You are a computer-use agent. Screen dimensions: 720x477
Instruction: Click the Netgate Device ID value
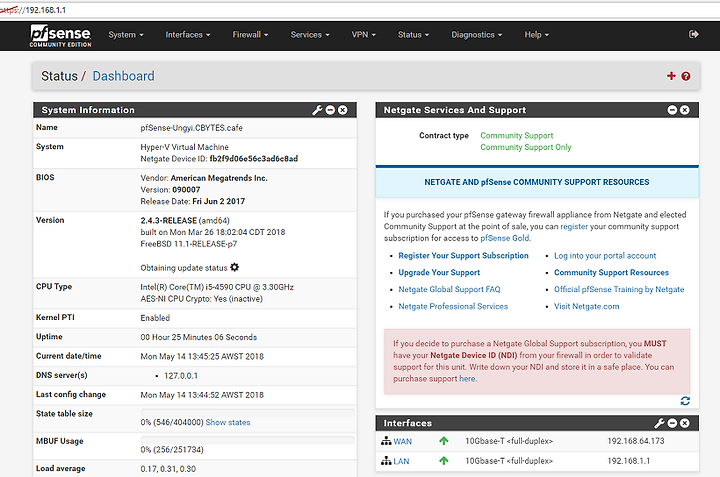(x=253, y=159)
